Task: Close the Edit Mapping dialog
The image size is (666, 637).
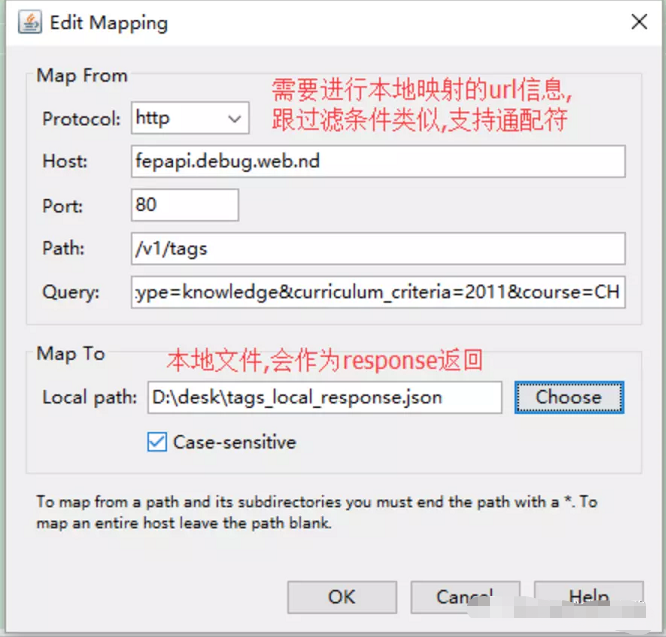Action: (x=639, y=22)
